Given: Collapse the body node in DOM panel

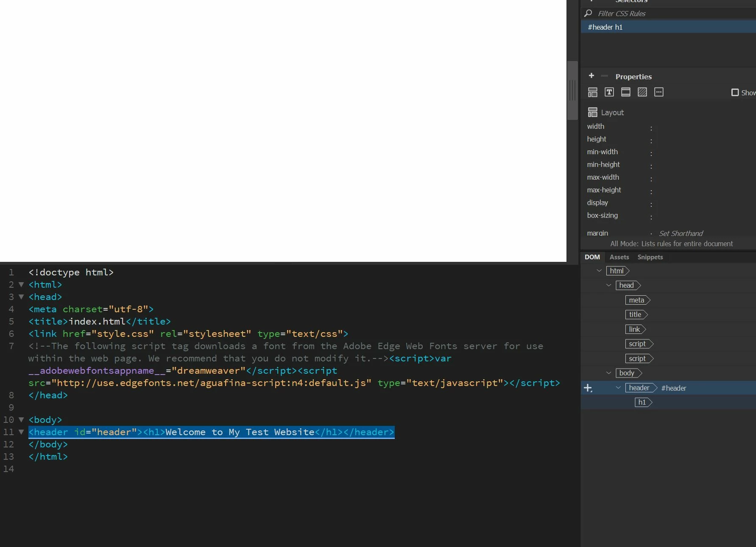Looking at the screenshot, I should coord(608,373).
